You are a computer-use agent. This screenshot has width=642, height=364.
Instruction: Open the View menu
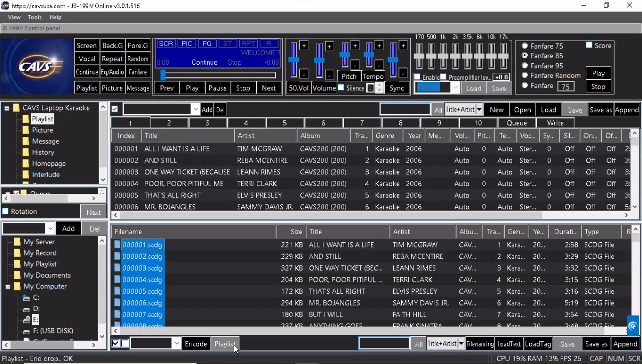pyautogui.click(x=14, y=17)
